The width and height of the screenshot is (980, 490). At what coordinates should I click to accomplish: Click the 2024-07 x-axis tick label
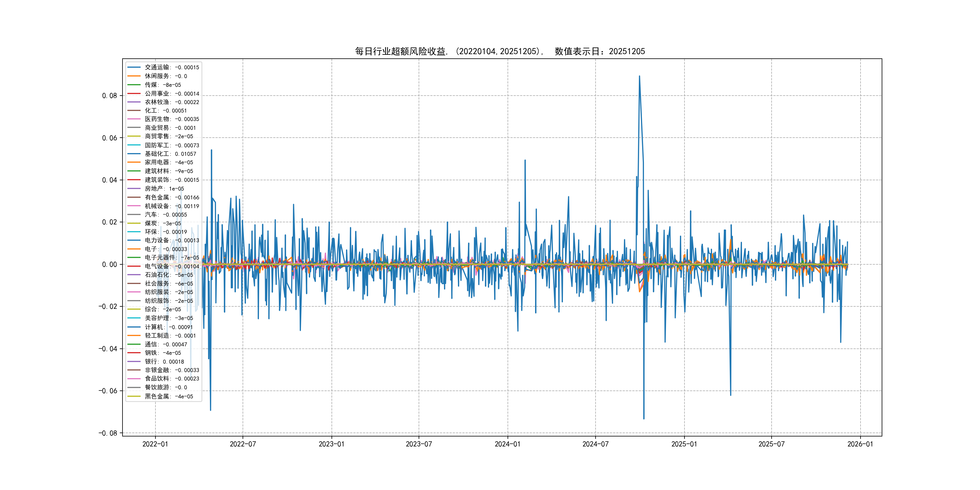595,444
